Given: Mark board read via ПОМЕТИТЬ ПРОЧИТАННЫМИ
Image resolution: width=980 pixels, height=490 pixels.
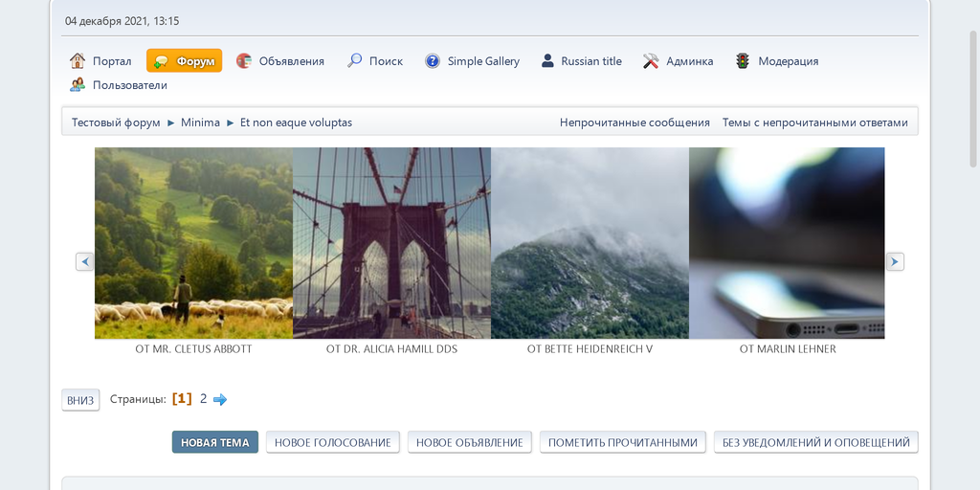Looking at the screenshot, I should coord(623,442).
